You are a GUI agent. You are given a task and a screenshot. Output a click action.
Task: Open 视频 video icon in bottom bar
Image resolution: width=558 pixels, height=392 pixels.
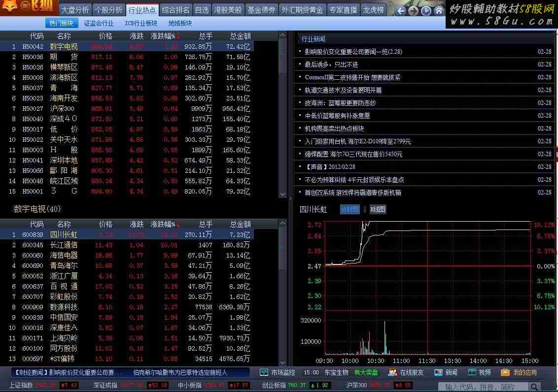472,372
